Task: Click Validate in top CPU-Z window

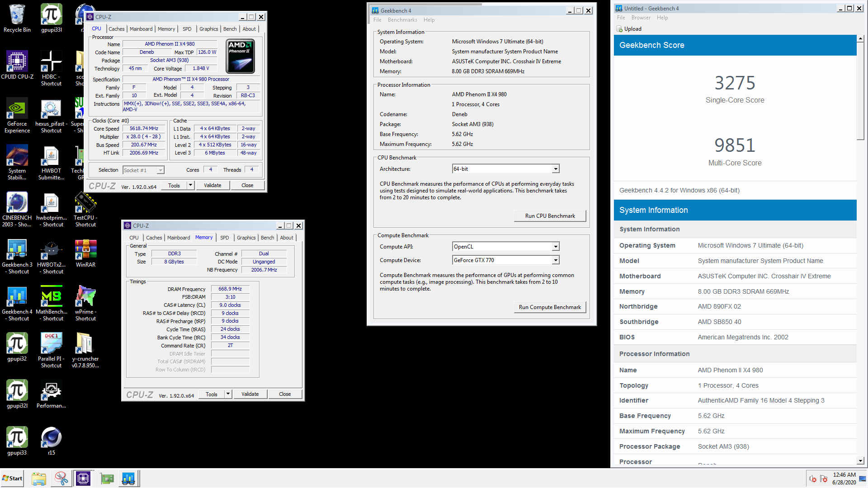Action: point(212,185)
